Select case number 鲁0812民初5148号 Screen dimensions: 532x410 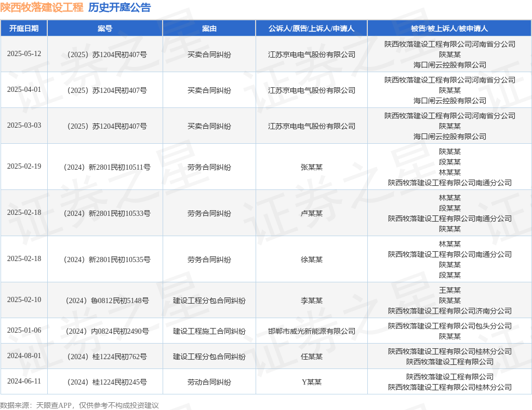[107, 300]
